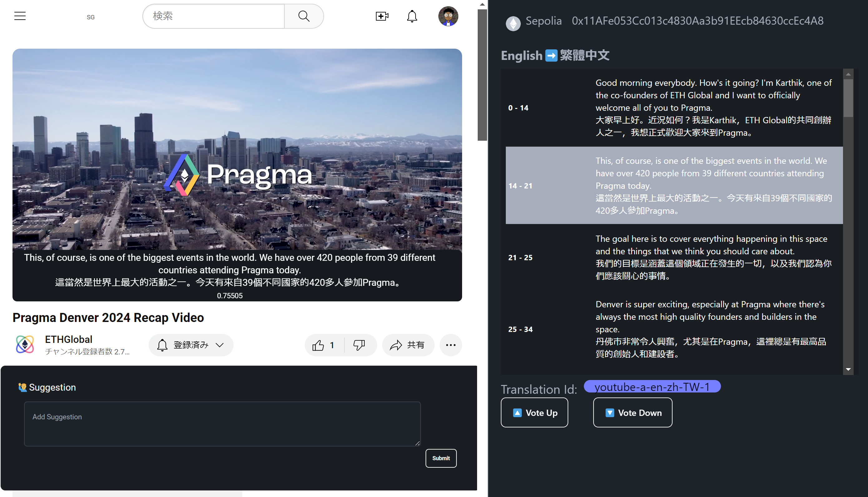This screenshot has width=868, height=497.
Task: Click the subscription bell icon beside 登録済み
Action: click(162, 345)
